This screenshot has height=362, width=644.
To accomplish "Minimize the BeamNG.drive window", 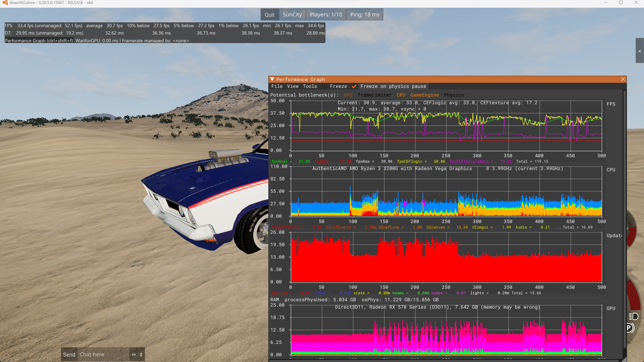I will [606, 3].
